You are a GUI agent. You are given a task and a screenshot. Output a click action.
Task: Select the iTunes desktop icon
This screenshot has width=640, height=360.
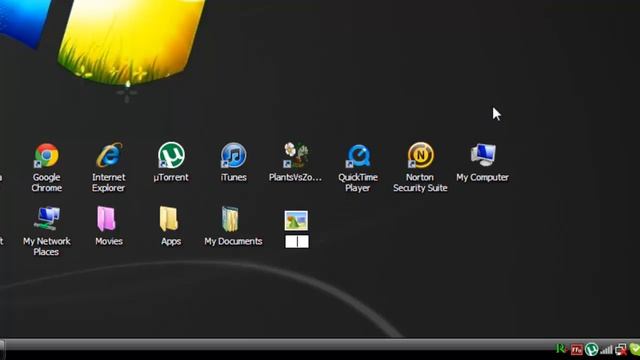(233, 155)
